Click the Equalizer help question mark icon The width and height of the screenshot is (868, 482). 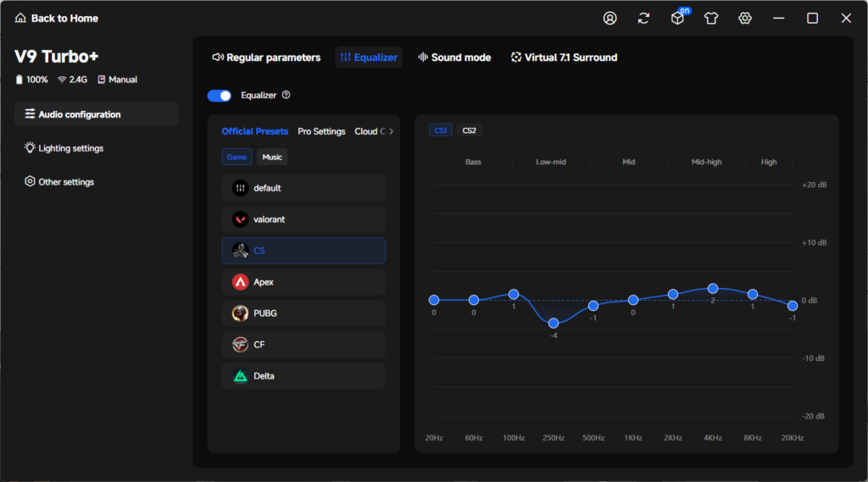287,95
